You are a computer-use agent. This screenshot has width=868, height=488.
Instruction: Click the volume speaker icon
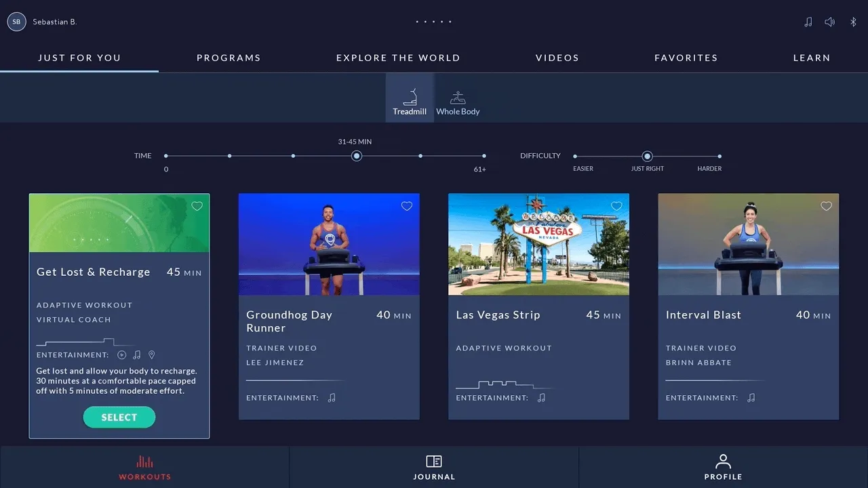829,22
